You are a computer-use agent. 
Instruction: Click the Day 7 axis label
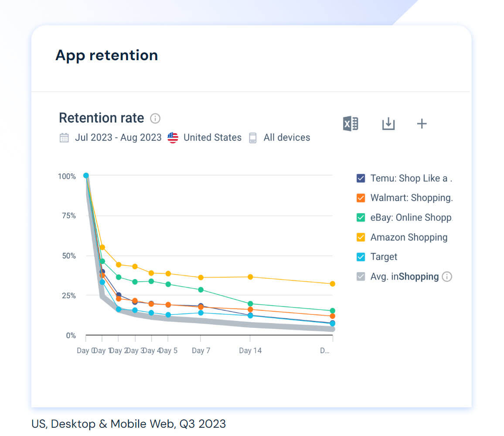[x=201, y=351]
